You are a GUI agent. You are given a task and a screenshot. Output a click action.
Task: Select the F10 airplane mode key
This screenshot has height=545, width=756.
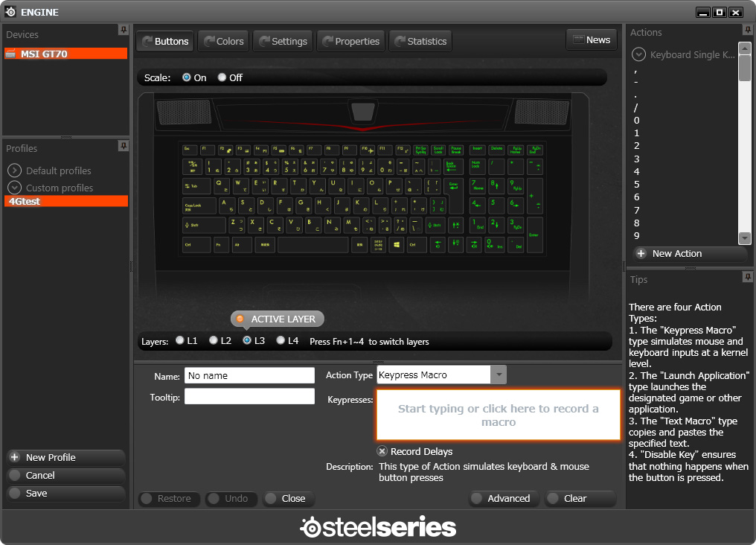point(368,150)
